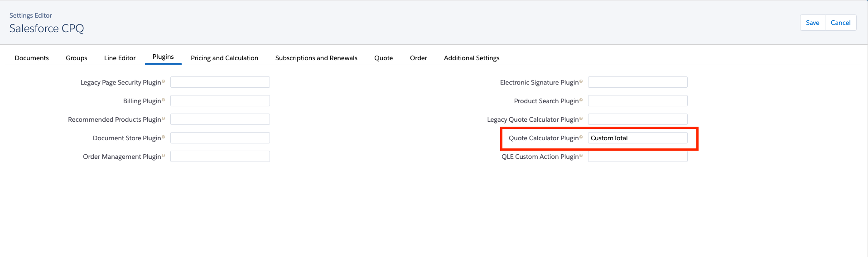Screen dimensions: 868x257
Task: Open the Line Editor tab
Action: 120,58
